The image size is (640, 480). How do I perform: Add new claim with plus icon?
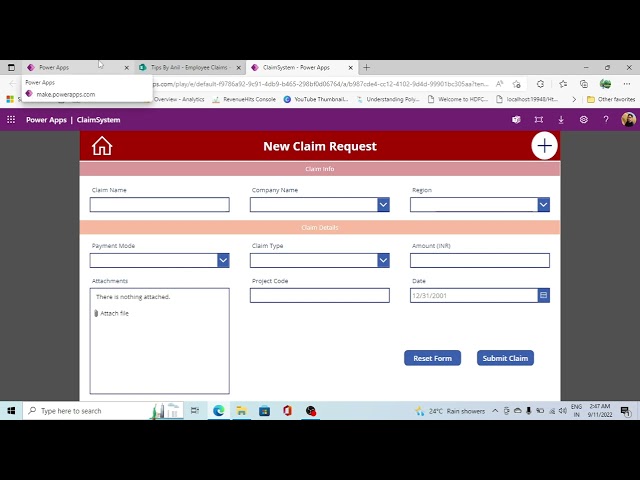click(544, 146)
